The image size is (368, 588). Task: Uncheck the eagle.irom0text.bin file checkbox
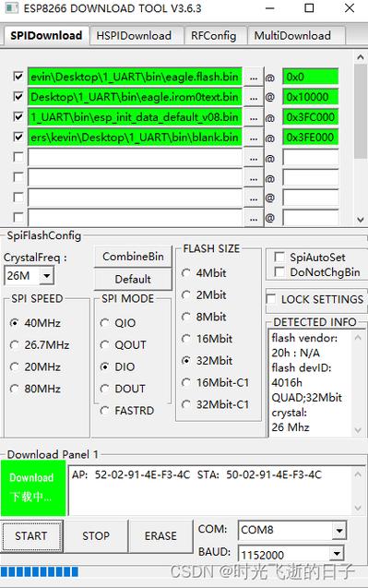point(18,96)
